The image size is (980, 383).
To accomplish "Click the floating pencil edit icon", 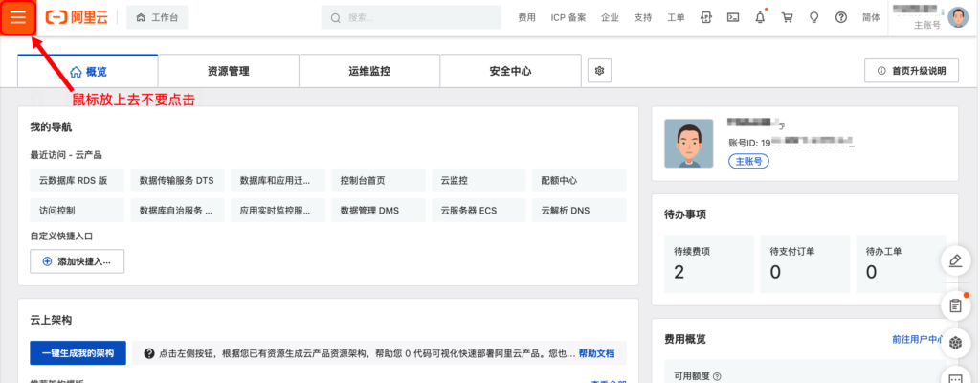I will (955, 260).
